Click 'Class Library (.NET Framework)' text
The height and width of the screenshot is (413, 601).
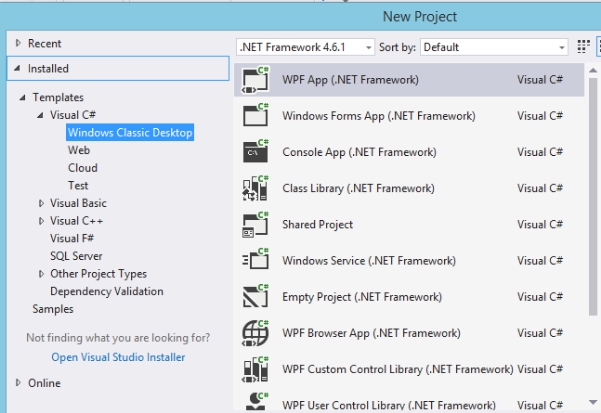click(x=358, y=188)
